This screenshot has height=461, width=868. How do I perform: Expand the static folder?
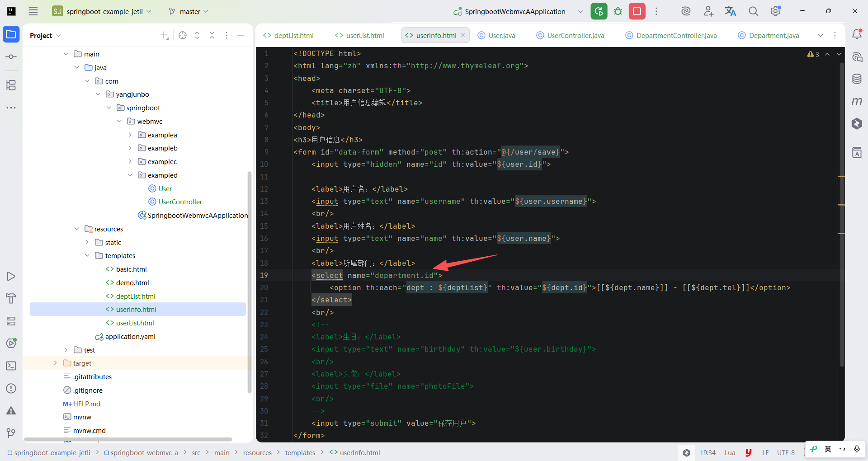point(87,242)
